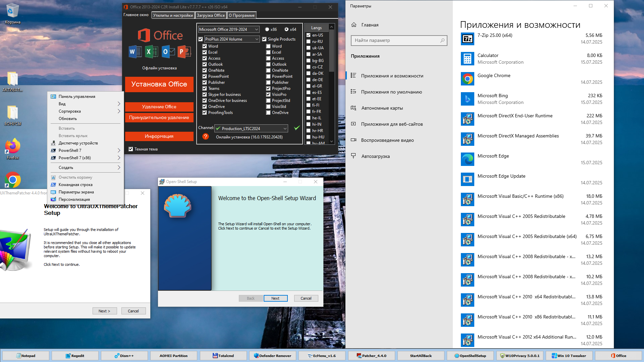Choose Диспетчер устройств from context menu
Screen dimensions: 644x362
click(x=86, y=143)
